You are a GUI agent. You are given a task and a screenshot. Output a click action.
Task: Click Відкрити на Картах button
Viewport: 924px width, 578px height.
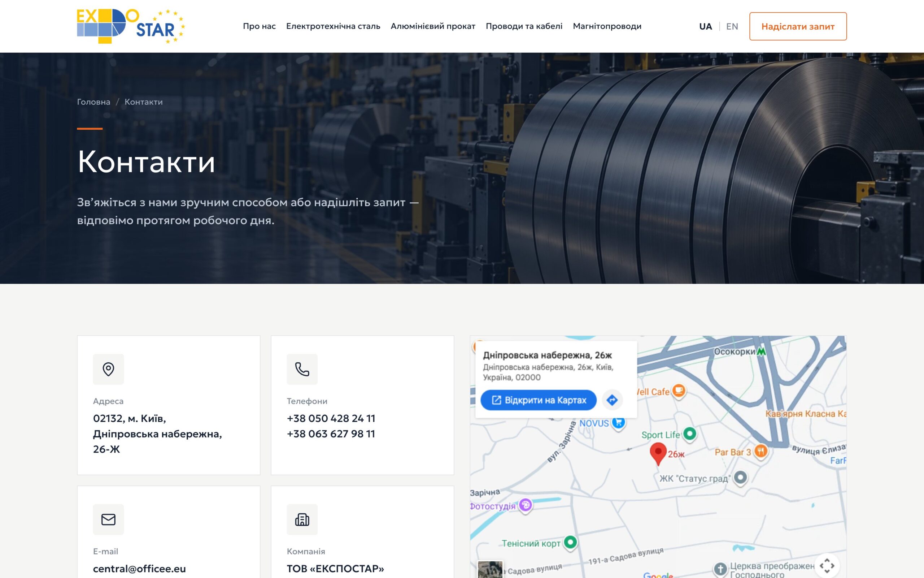(x=539, y=400)
